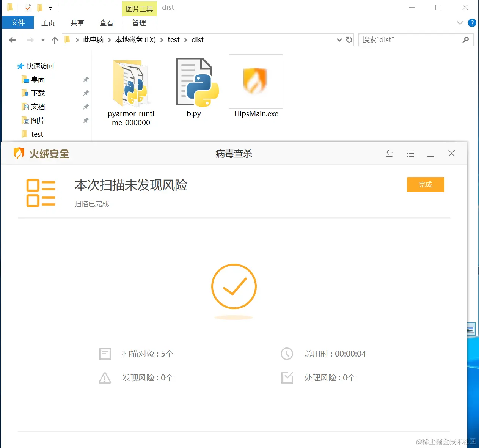The image size is (479, 448).
Task: Close the Huorong virus scan window
Action: coord(451,153)
